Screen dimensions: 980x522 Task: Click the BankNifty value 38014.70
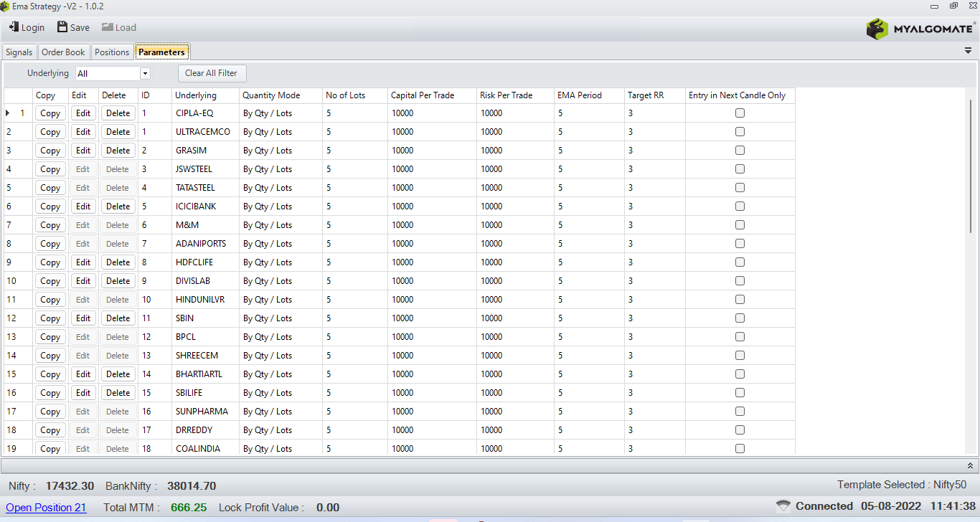[x=192, y=486]
